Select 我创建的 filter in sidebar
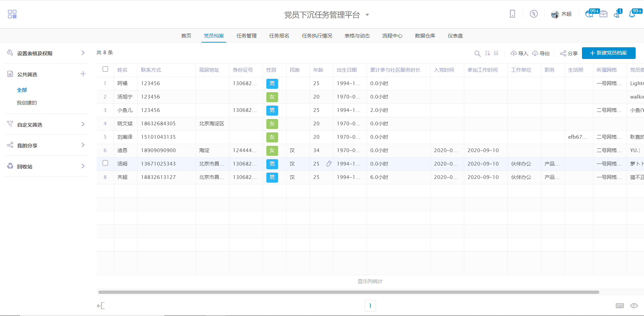 pos(27,103)
